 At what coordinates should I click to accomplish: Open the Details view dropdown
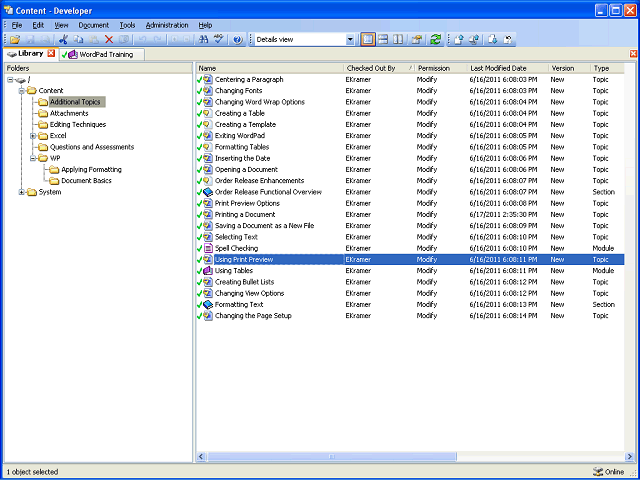[x=350, y=40]
